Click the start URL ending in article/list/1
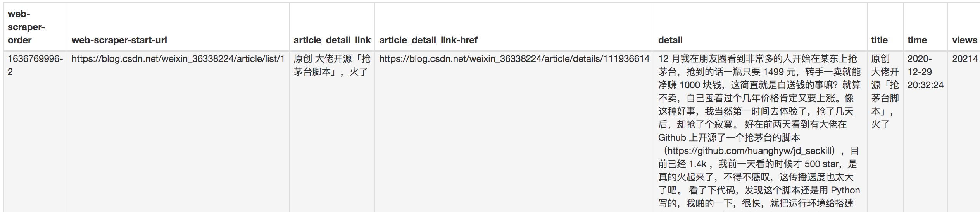The width and height of the screenshot is (980, 212). pyautogui.click(x=178, y=59)
